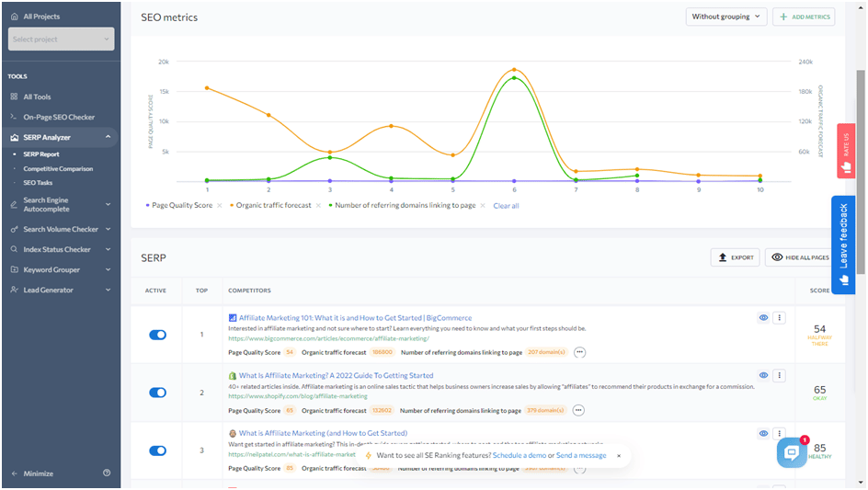This screenshot has width=868, height=490.
Task: Remove the Page Quality Score metric
Action: click(x=219, y=205)
